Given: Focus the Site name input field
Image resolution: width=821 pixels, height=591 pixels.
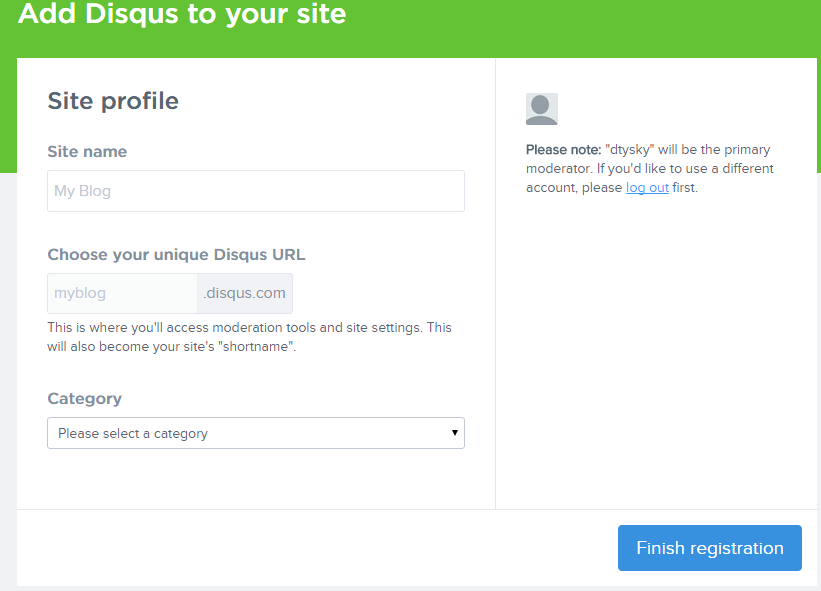Looking at the screenshot, I should click(256, 191).
